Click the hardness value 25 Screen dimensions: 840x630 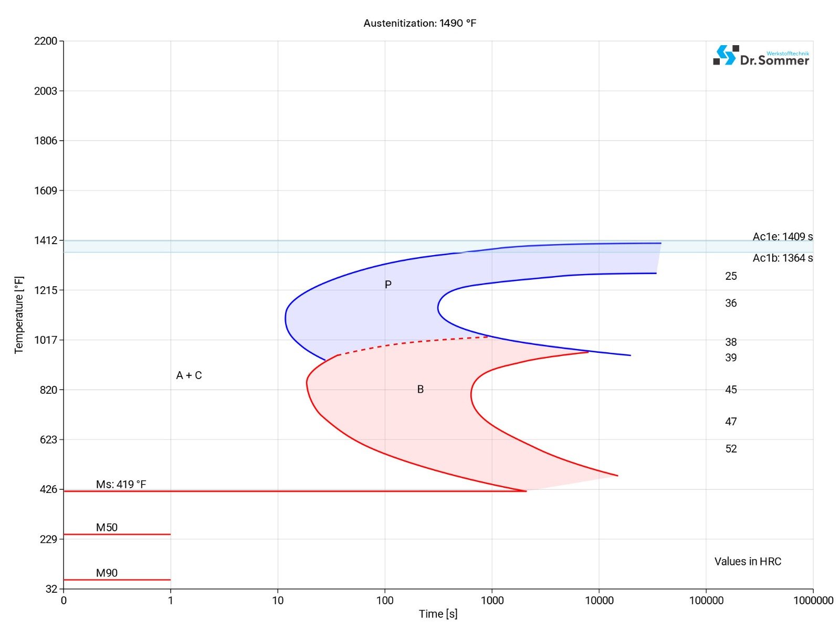coord(731,276)
